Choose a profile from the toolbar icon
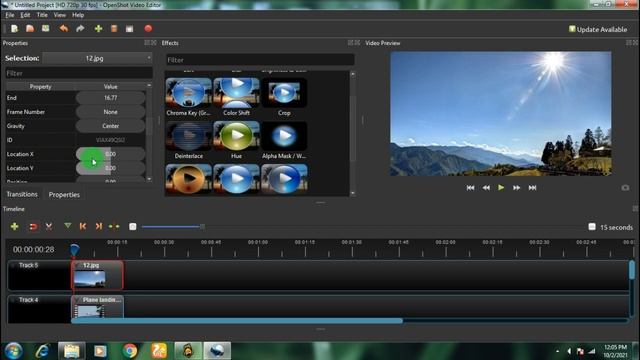Viewport: 640px width, 360px height. tap(114, 29)
